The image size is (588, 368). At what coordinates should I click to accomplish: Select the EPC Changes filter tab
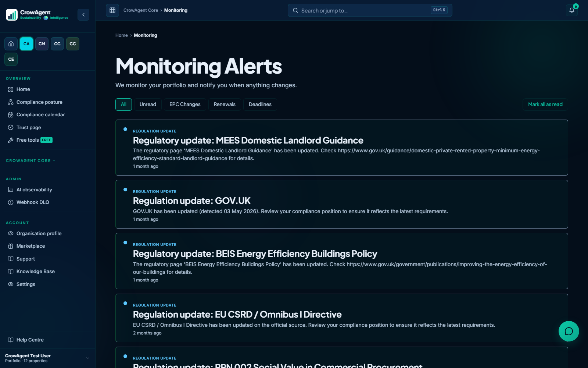point(185,105)
